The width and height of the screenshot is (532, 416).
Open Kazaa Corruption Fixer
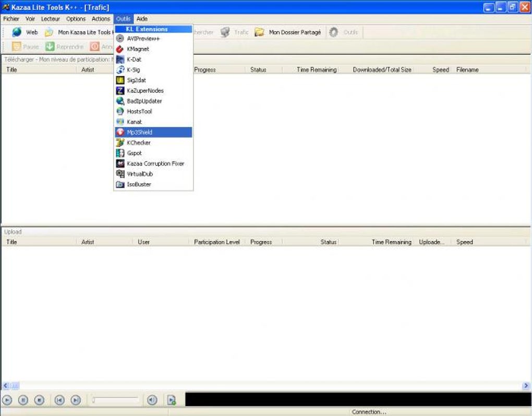coord(153,163)
